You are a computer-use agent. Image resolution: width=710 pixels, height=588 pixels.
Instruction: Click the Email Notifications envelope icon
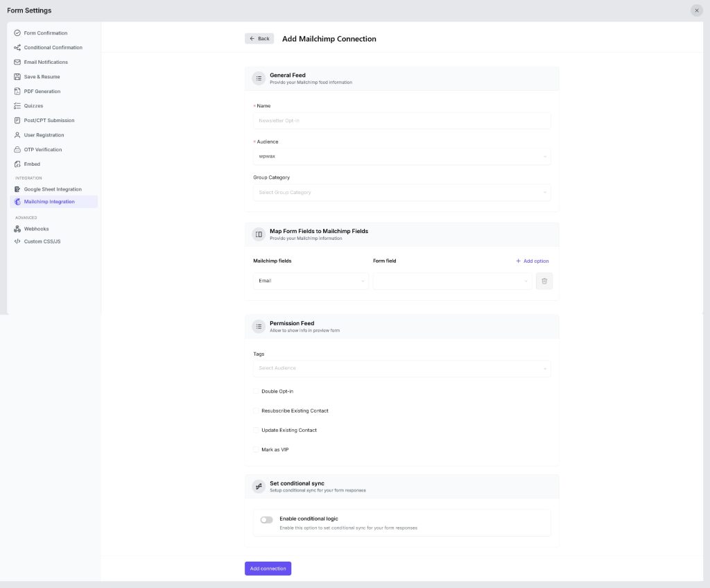coord(17,62)
